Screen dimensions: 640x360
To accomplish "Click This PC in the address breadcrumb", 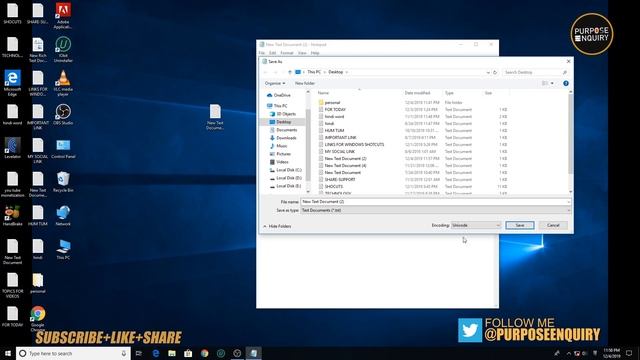I will pyautogui.click(x=314, y=72).
